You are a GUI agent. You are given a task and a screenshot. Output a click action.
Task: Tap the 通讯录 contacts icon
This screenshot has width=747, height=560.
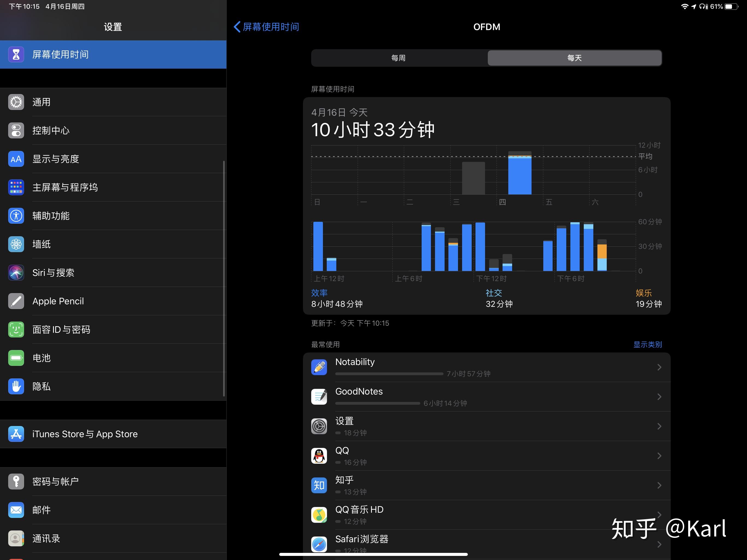pos(16,538)
